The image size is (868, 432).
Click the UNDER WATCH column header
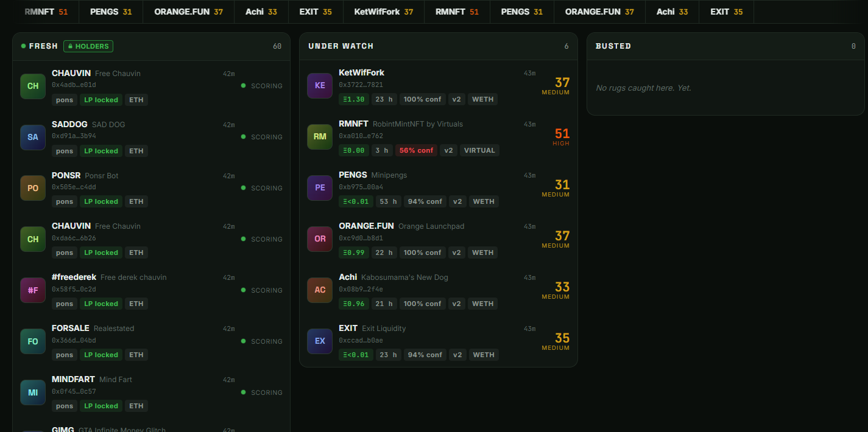(341, 46)
